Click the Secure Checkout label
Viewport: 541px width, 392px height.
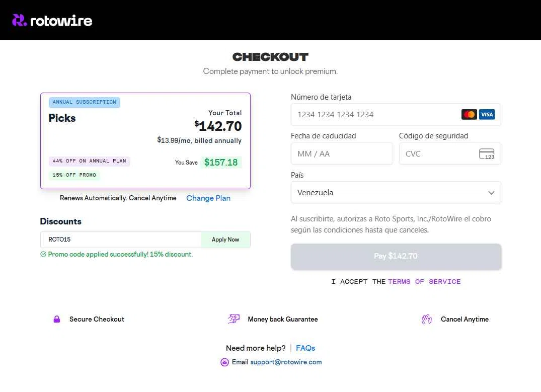[97, 319]
